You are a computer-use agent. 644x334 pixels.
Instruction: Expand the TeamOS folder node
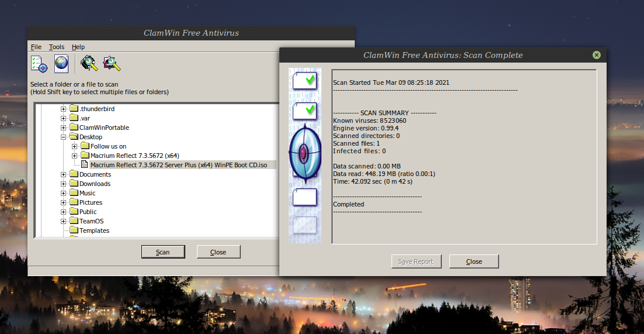(63, 221)
